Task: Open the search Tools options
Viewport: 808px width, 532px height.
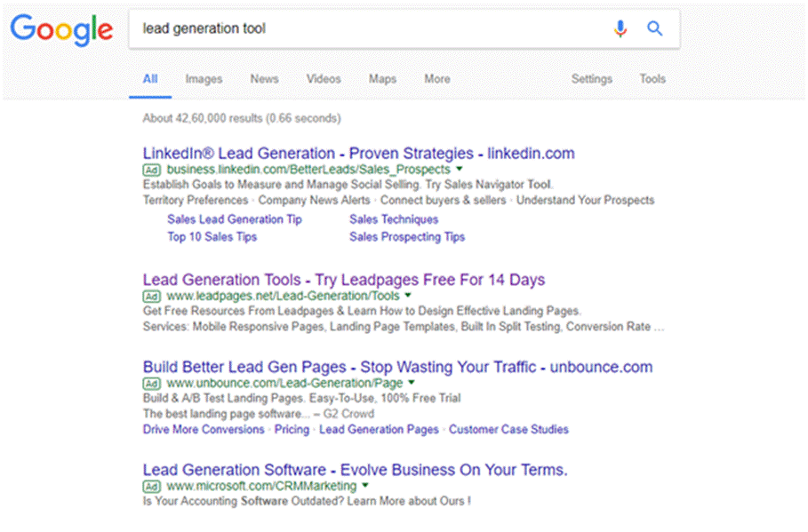Action: point(652,79)
